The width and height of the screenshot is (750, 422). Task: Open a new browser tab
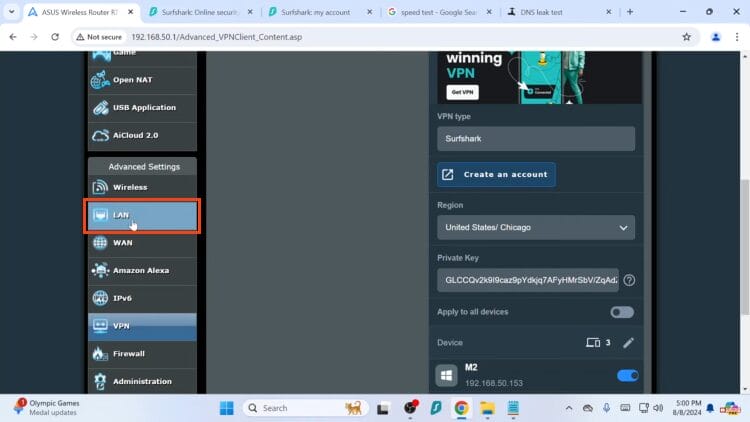(x=630, y=12)
